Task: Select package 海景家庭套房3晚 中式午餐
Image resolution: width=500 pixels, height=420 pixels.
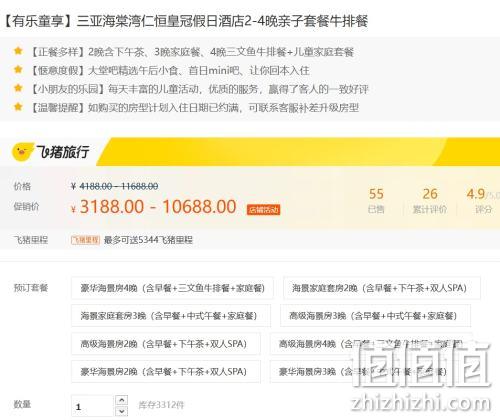Action: 171,316
